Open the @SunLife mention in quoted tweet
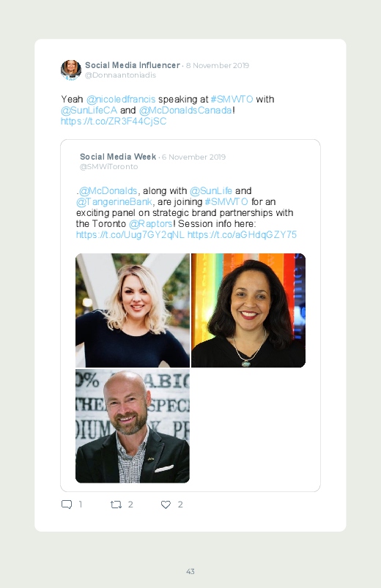This screenshot has height=588, width=381. [211, 191]
